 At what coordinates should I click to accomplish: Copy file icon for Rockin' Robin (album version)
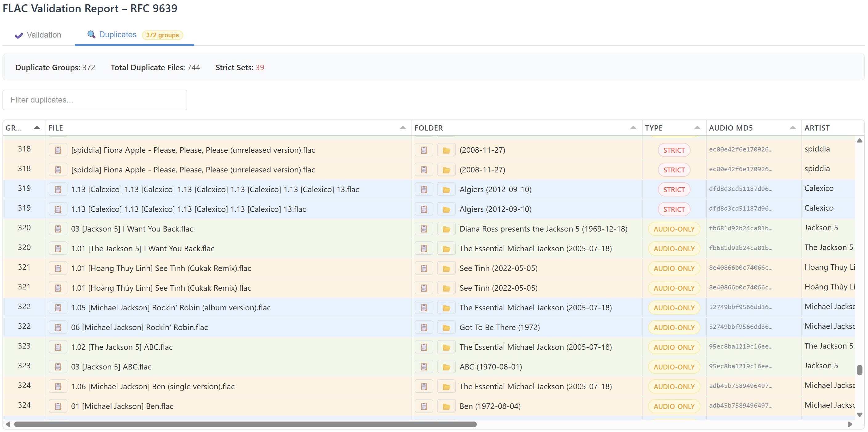[58, 307]
